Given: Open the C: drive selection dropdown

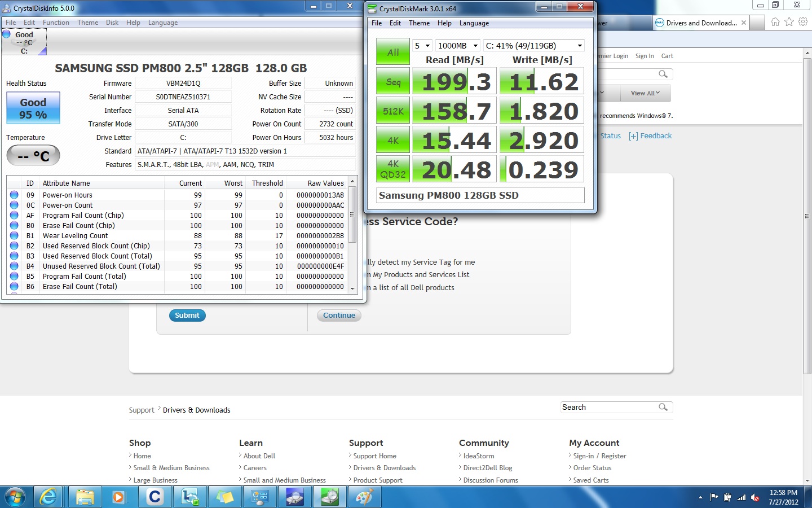Looking at the screenshot, I should 533,46.
